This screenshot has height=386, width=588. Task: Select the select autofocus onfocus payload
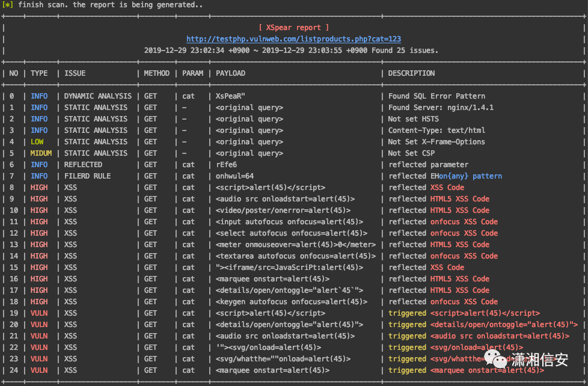292,233
